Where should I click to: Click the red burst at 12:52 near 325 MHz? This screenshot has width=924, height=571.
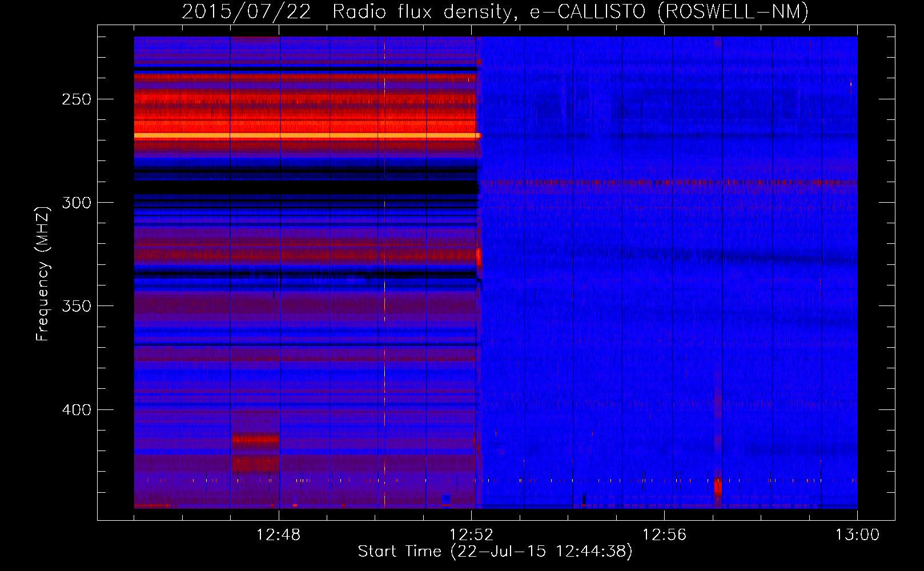point(479,257)
